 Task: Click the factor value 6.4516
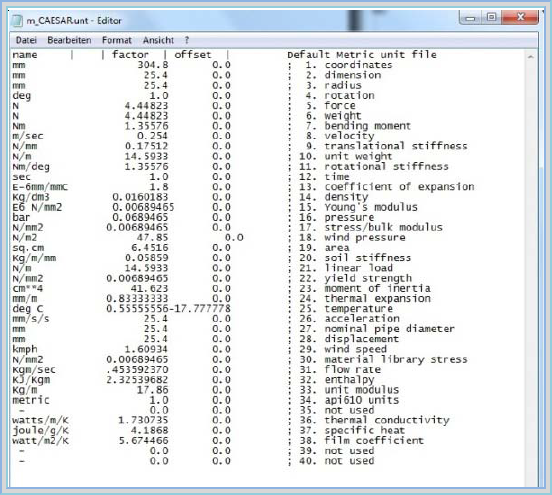pos(150,248)
